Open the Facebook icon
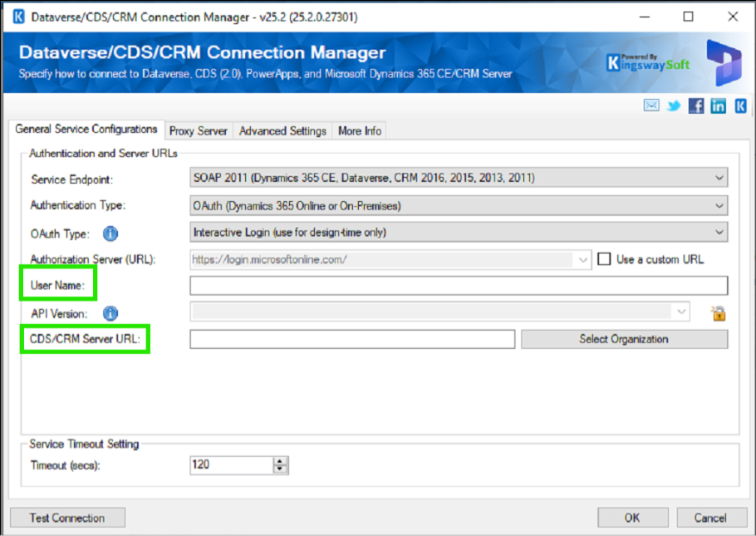This screenshot has height=536, width=756. pos(695,106)
